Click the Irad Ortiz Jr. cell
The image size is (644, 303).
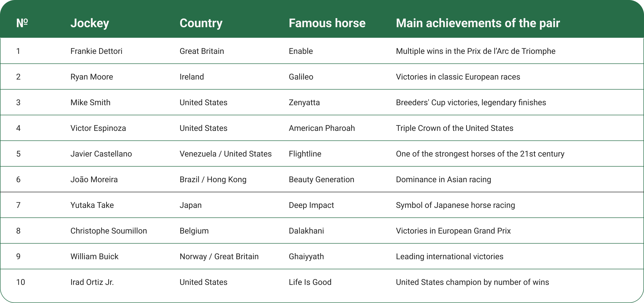pos(92,282)
